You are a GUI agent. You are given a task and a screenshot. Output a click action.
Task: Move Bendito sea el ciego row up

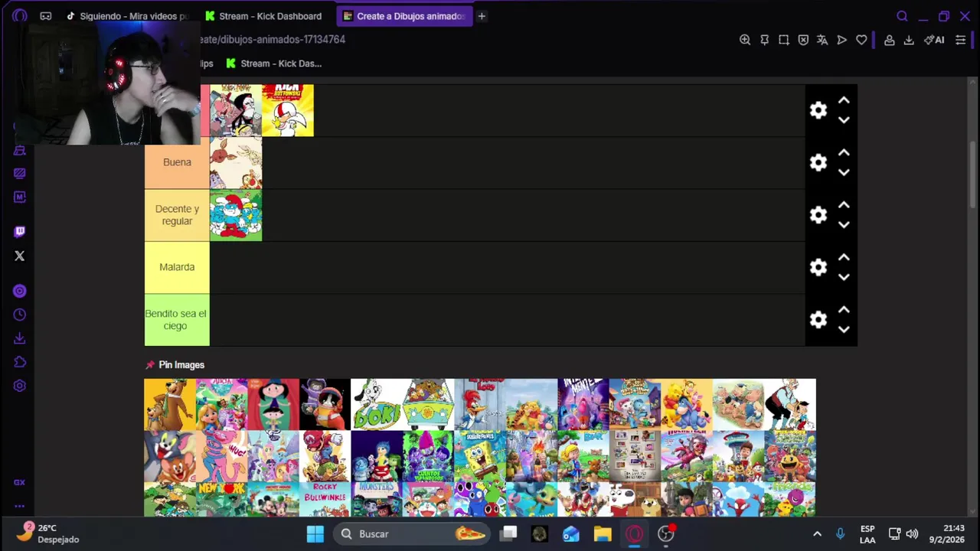(844, 310)
